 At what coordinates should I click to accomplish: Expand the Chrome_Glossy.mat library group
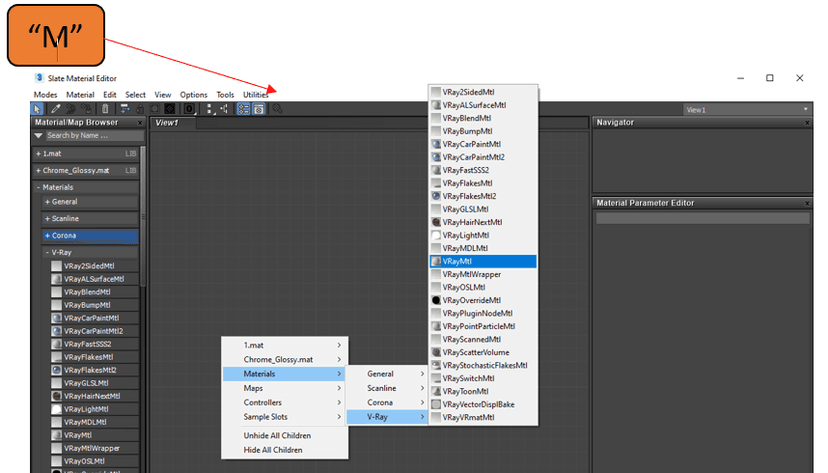[38, 171]
